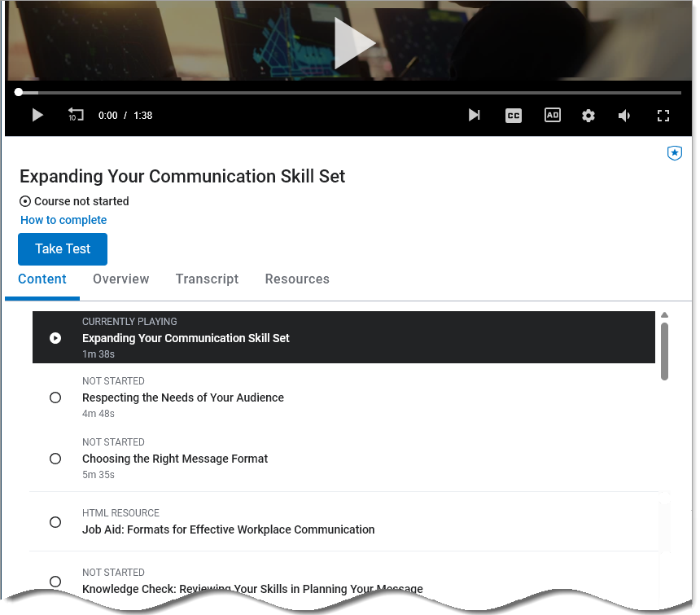
Task: Click the large play overlay on the video
Action: (x=355, y=42)
